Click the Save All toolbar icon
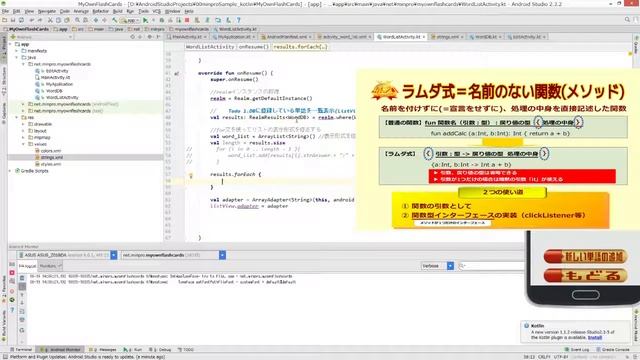This screenshot has height=360, width=640. pos(13,20)
